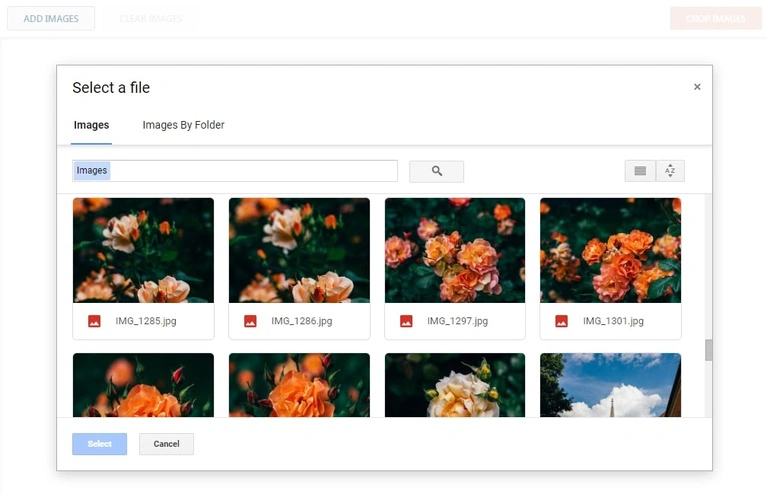Click the IMG_1285.jpg file name
The image size is (767, 494).
coord(146,321)
